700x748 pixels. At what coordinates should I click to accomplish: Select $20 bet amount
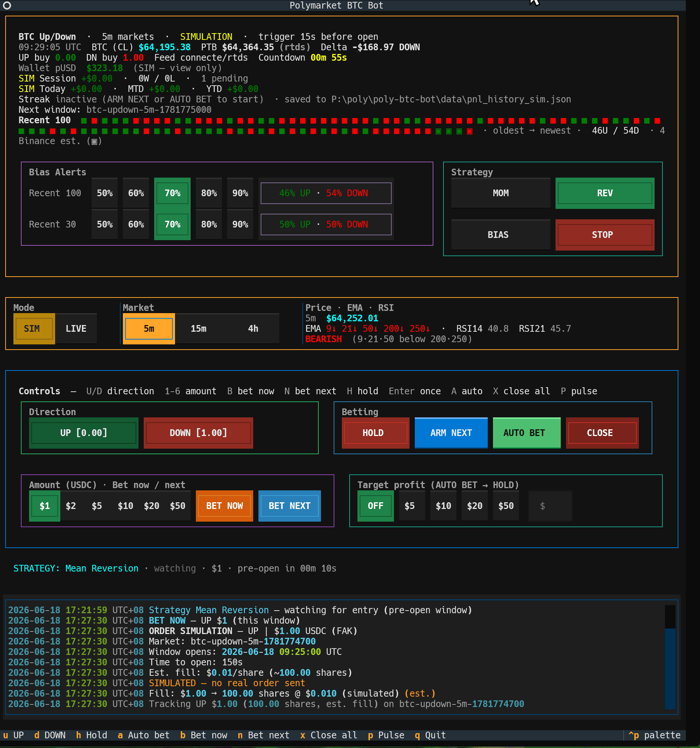point(151,506)
